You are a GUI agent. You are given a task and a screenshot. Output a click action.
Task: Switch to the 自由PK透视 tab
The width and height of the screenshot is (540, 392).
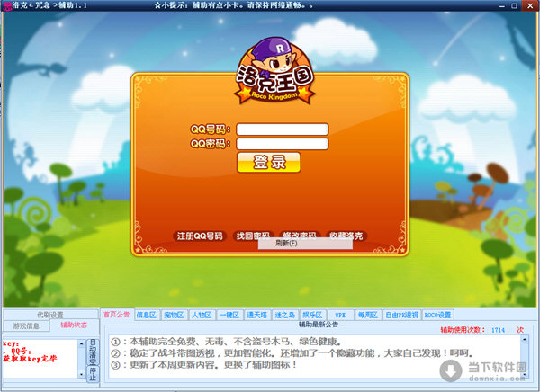point(401,315)
